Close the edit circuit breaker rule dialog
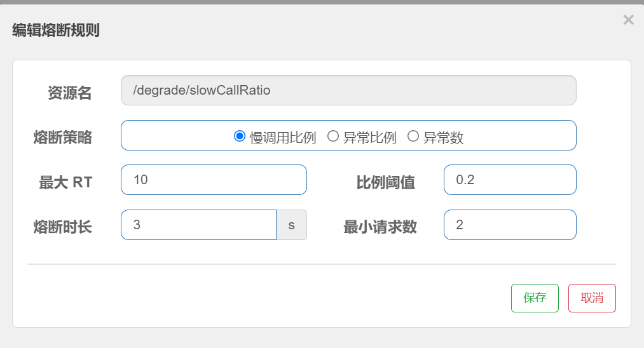Screen dimensions: 644x348 point(628,20)
